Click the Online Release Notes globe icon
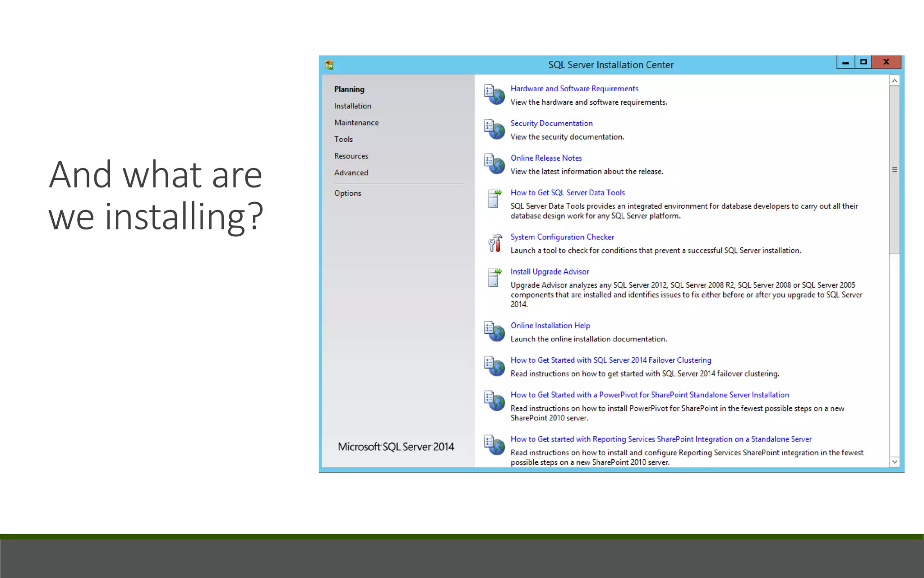Image resolution: width=924 pixels, height=578 pixels. (x=494, y=163)
